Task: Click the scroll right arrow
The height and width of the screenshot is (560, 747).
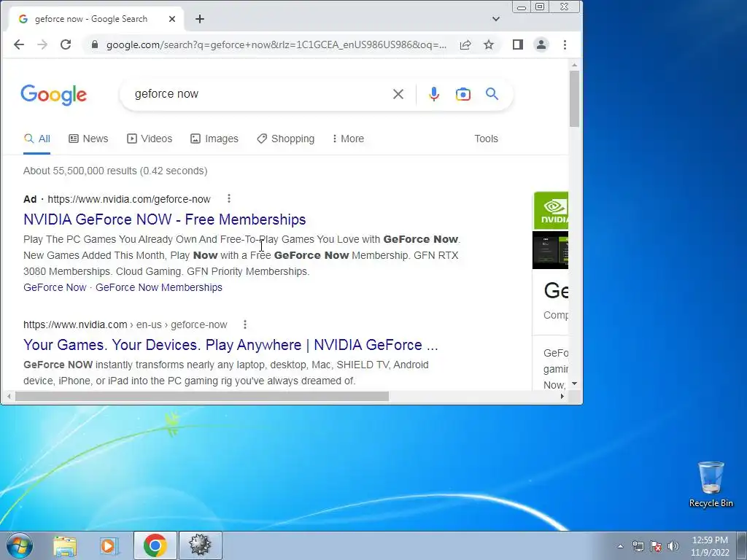Action: [562, 396]
